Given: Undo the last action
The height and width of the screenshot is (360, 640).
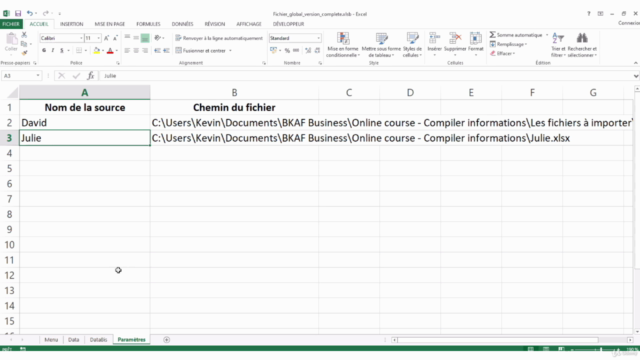Looking at the screenshot, I should coord(30,13).
